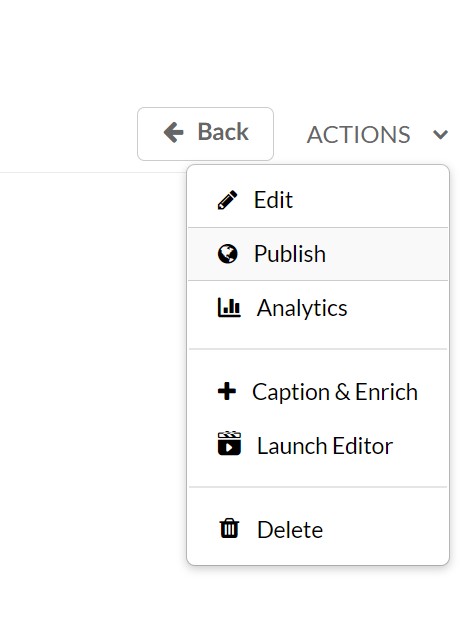Click the trash can Delete icon
Image resolution: width=460 pixels, height=621 pixels.
(229, 528)
